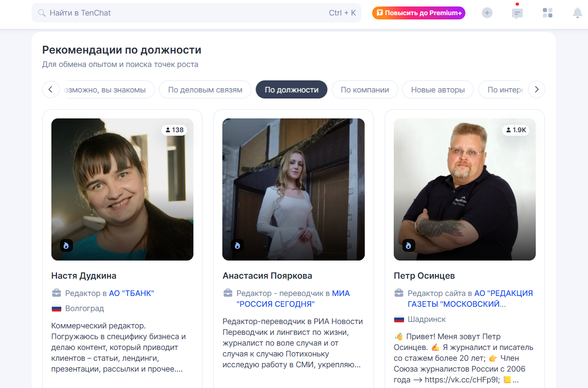Screen dimensions: 588x388
Task: Open the messages chat icon
Action: (517, 13)
